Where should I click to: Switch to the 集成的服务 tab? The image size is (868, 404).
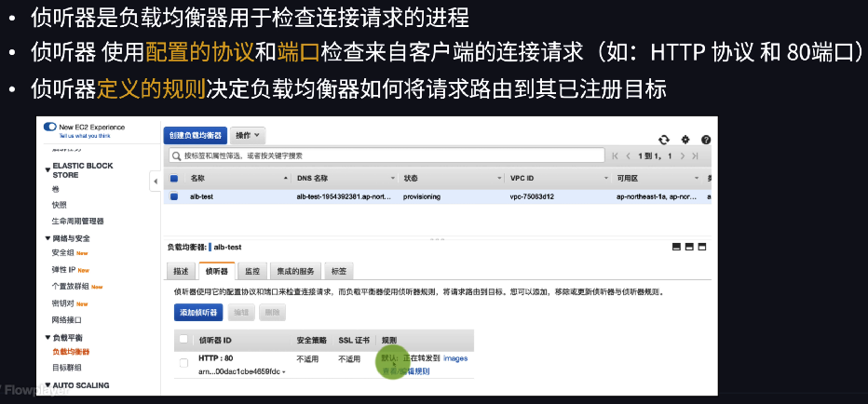pos(295,271)
